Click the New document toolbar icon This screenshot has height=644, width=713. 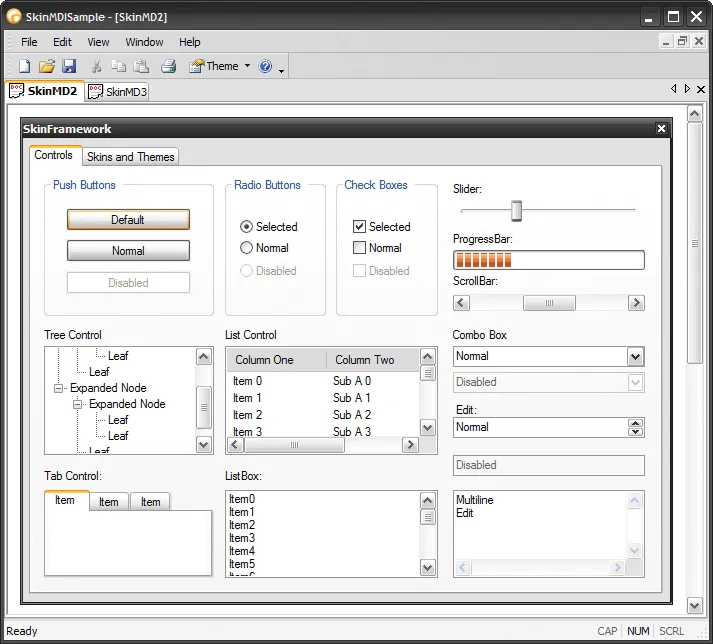pyautogui.click(x=25, y=66)
